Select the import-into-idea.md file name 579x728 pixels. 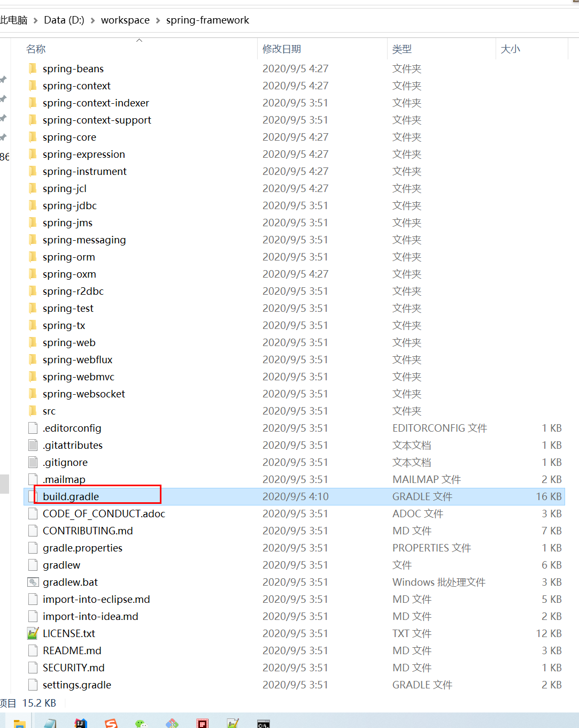tap(90, 616)
